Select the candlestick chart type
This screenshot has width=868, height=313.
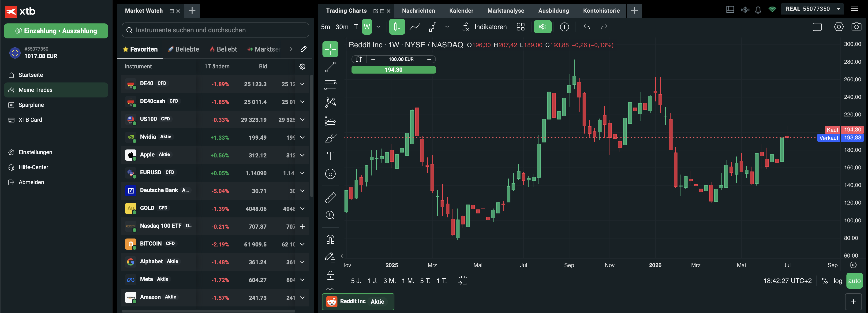(x=397, y=27)
